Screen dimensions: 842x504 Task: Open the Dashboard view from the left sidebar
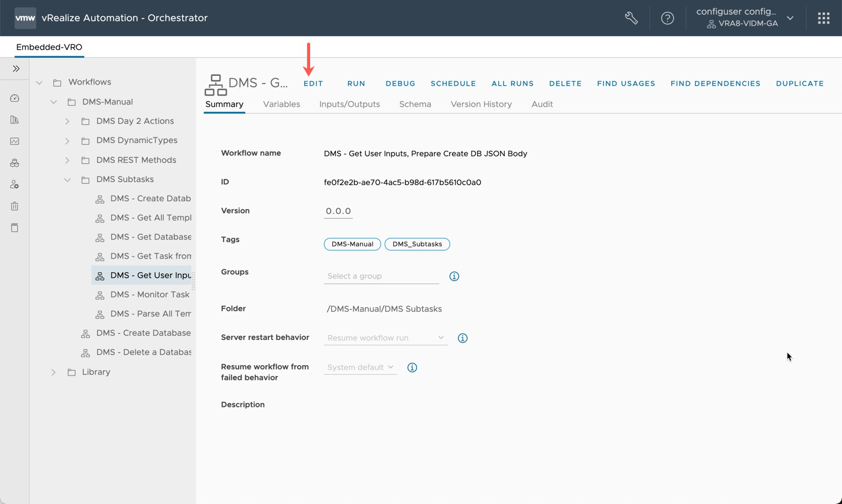click(14, 98)
